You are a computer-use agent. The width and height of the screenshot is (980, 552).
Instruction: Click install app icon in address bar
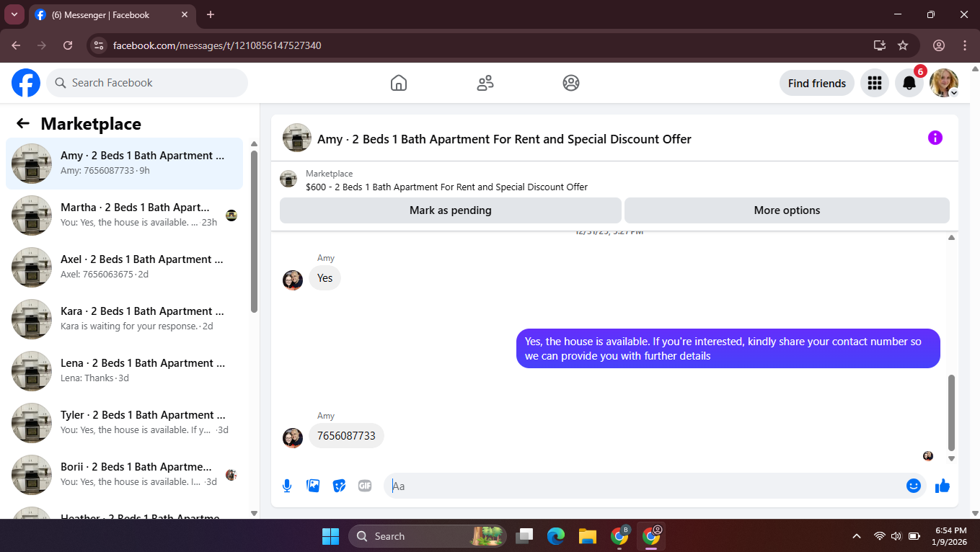[x=880, y=45]
